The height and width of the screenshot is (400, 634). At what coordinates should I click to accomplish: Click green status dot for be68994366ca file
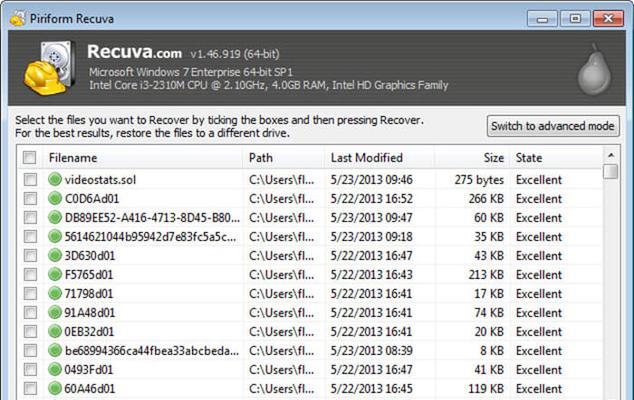tap(55, 351)
